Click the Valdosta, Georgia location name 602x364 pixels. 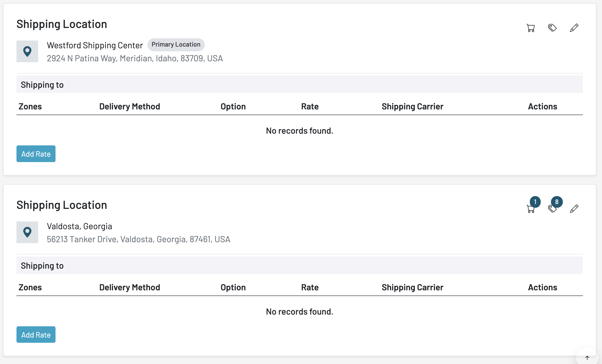(79, 226)
